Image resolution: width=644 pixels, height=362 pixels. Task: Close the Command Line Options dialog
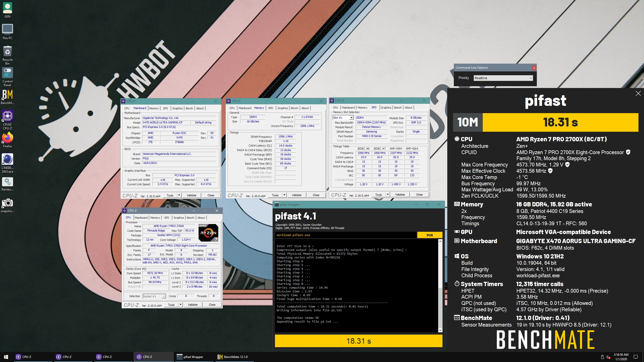tap(534, 68)
